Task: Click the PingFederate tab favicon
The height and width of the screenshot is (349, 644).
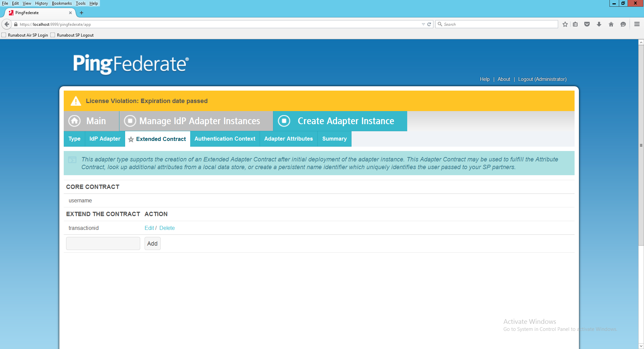Action: pyautogui.click(x=11, y=13)
